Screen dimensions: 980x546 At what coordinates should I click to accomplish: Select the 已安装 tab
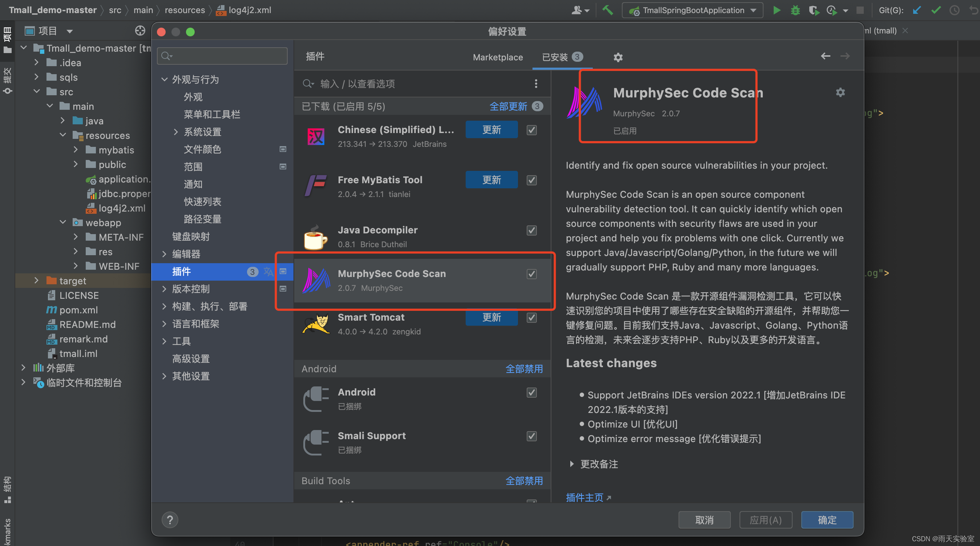(x=562, y=57)
